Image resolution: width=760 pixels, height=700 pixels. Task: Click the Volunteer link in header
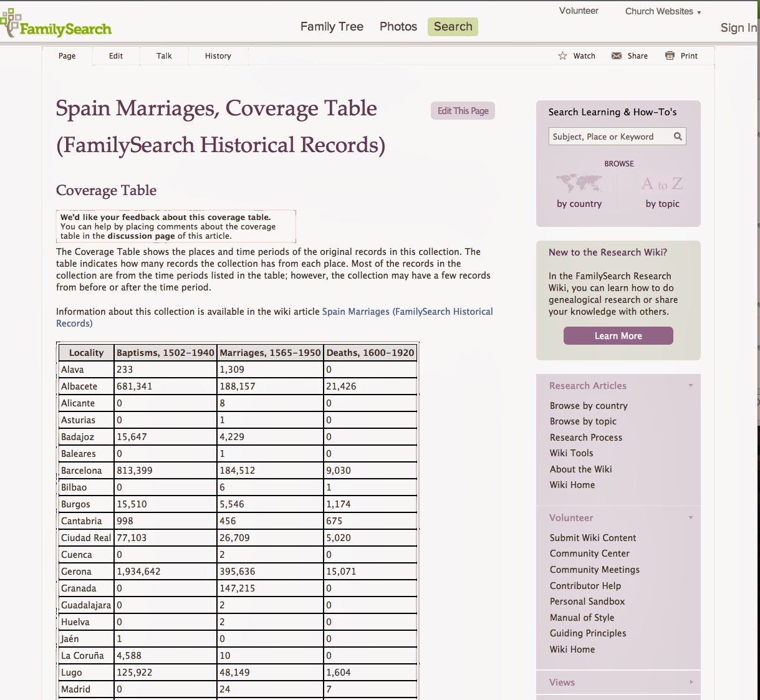pyautogui.click(x=579, y=11)
